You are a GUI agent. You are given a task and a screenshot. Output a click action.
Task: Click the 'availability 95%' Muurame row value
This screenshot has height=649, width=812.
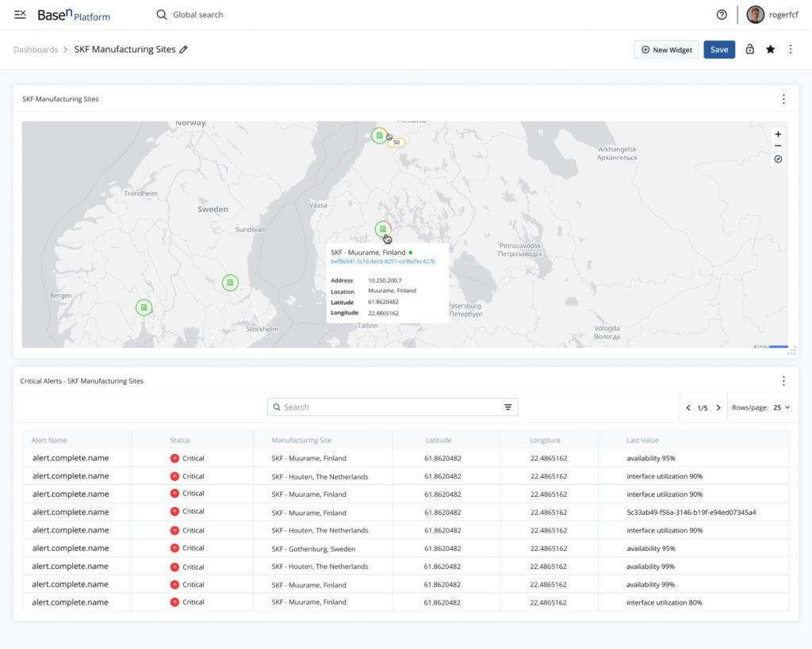[651, 458]
